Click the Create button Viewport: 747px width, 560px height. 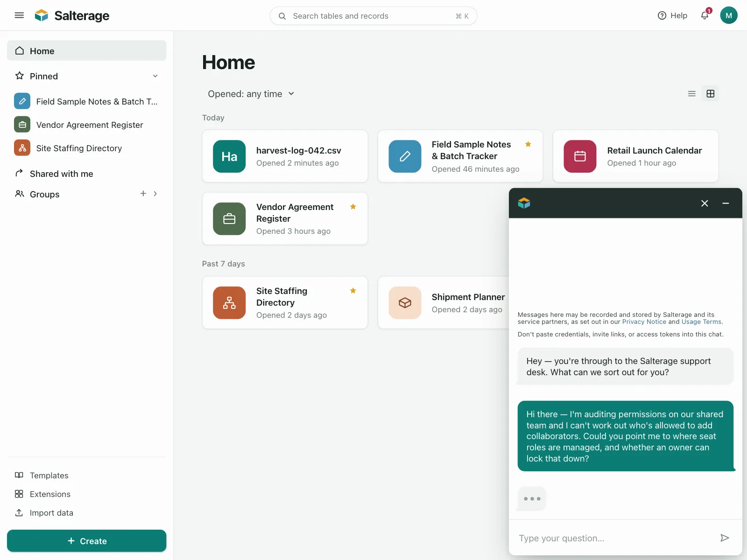click(x=86, y=541)
